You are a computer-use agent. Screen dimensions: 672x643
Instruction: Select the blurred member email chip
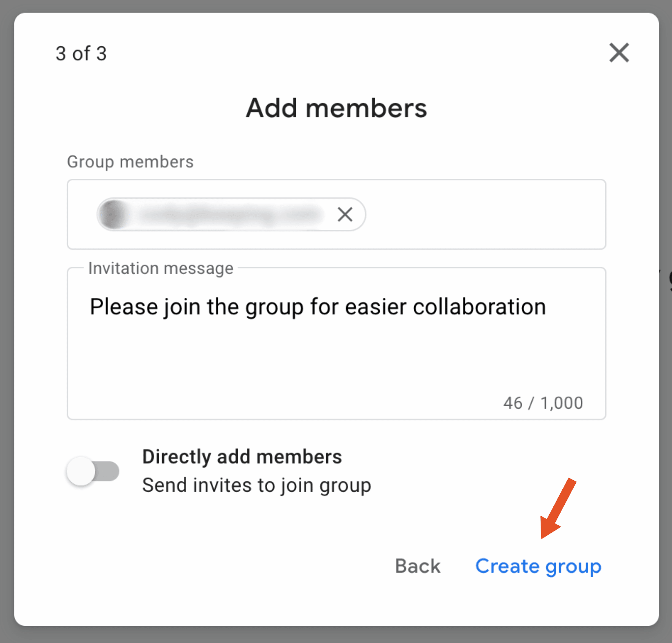tap(229, 214)
